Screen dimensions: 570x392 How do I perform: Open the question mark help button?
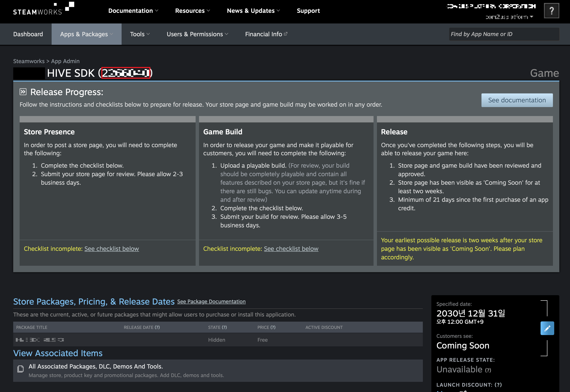(551, 11)
